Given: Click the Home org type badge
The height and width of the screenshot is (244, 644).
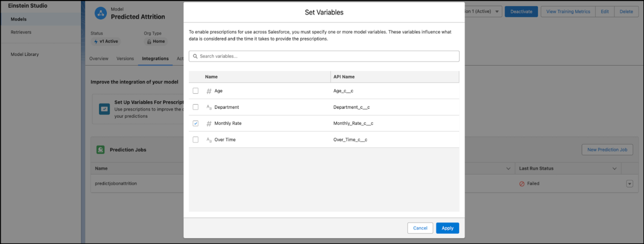Looking at the screenshot, I should (x=156, y=41).
